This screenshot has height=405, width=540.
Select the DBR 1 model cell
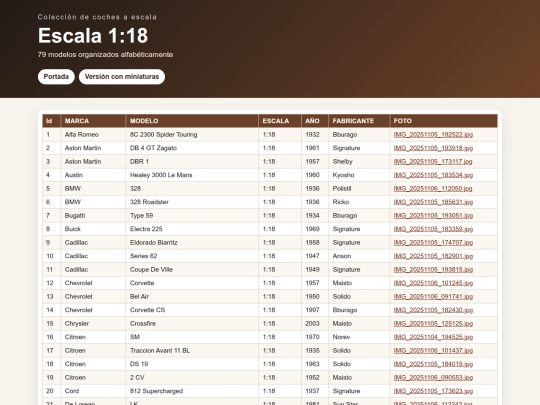click(x=192, y=162)
